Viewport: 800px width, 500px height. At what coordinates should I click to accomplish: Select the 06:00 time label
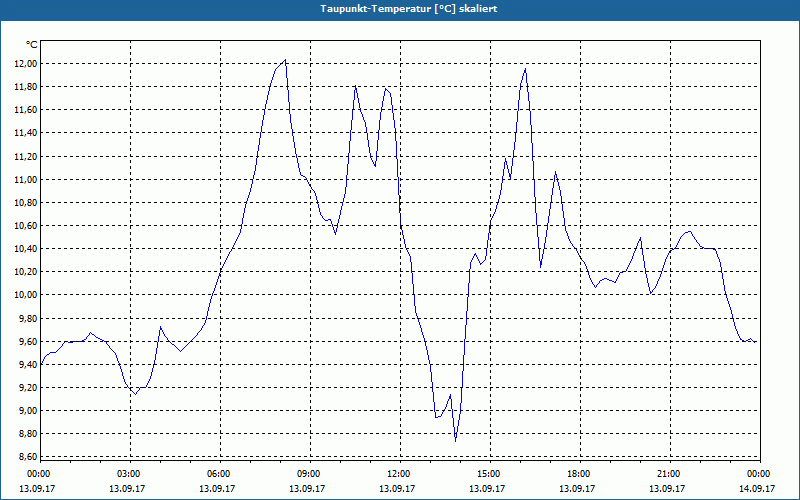pyautogui.click(x=217, y=474)
